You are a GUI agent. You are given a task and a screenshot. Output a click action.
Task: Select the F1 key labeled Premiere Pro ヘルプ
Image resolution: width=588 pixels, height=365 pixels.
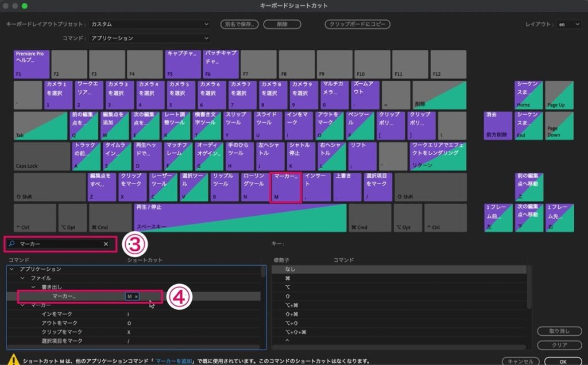tap(32, 64)
